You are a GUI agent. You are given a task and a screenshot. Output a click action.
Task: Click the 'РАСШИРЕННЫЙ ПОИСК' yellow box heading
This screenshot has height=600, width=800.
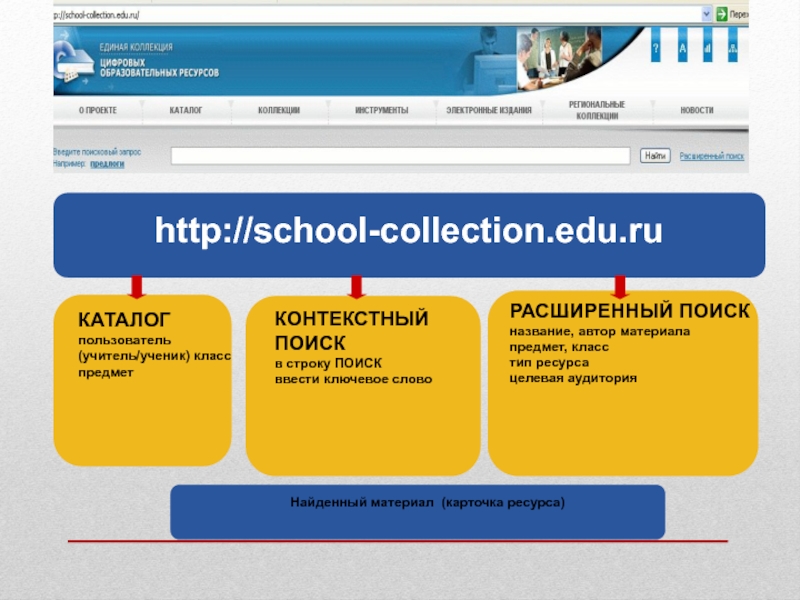pos(630,311)
